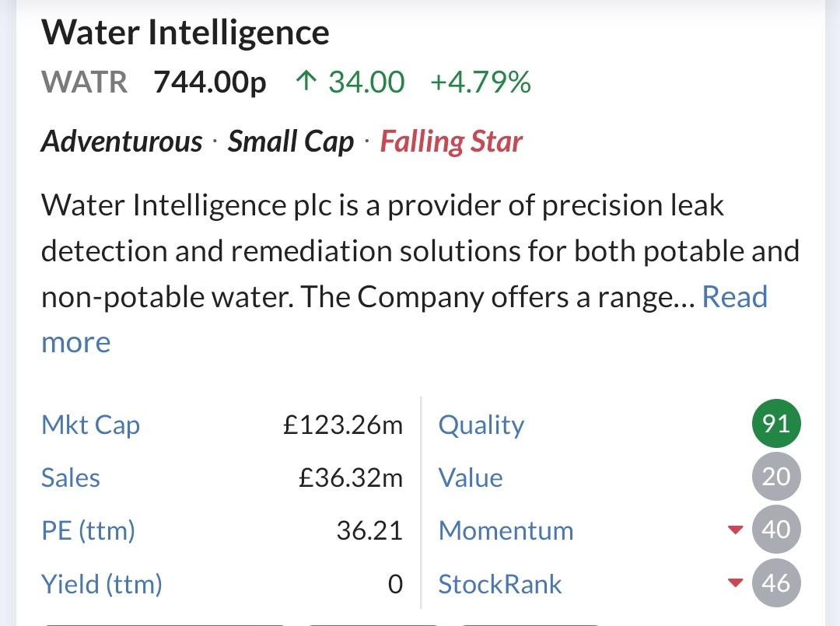Open the Sales metric link
The width and height of the screenshot is (840, 626).
[x=71, y=477]
